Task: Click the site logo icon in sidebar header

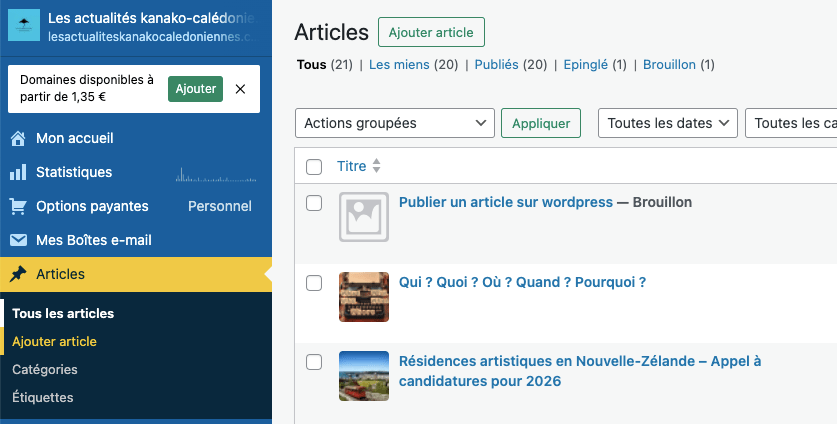Action: pos(24,25)
